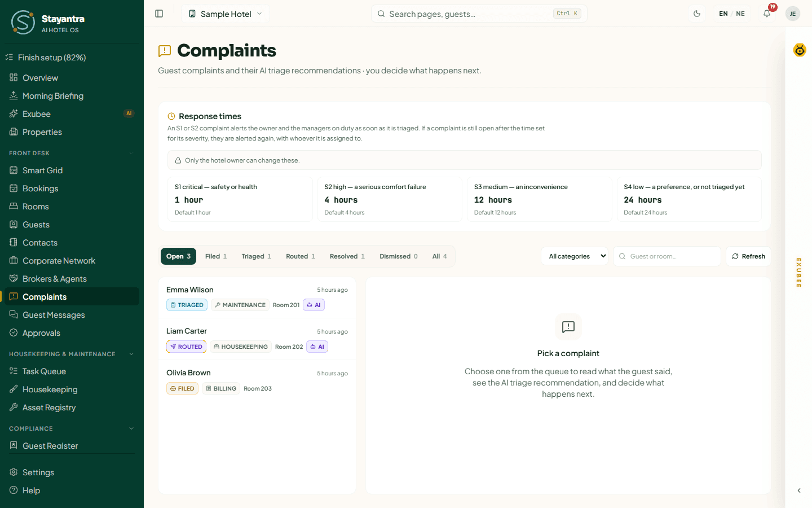This screenshot has height=508, width=812.
Task: Open the Exubee bee assistant icon
Action: click(x=800, y=50)
